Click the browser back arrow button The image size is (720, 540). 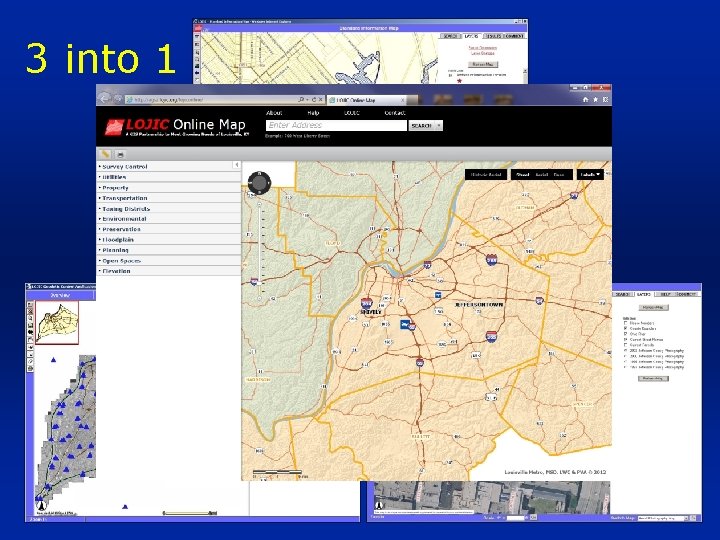point(105,99)
